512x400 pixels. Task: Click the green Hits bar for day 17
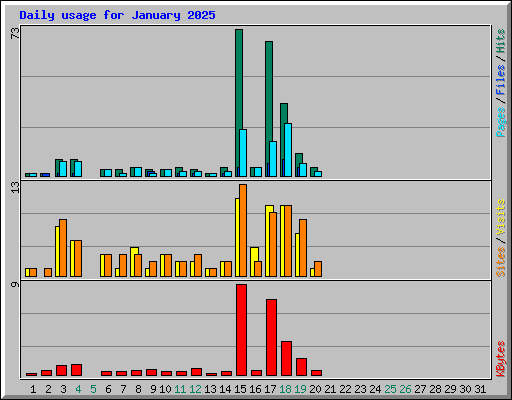[x=269, y=108]
